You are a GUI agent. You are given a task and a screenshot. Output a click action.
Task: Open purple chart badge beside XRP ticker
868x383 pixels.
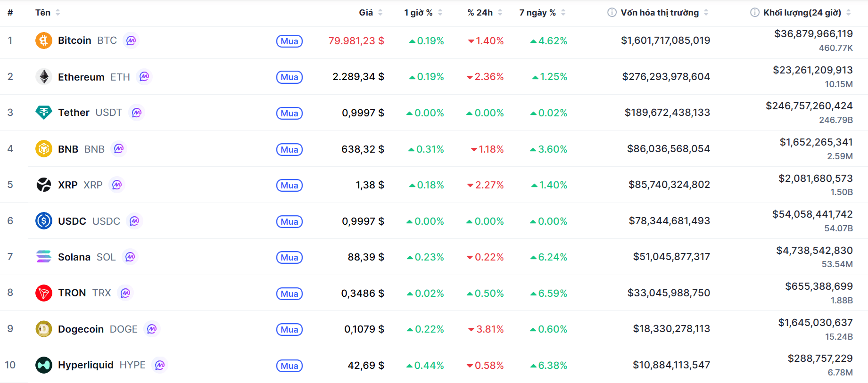(117, 185)
